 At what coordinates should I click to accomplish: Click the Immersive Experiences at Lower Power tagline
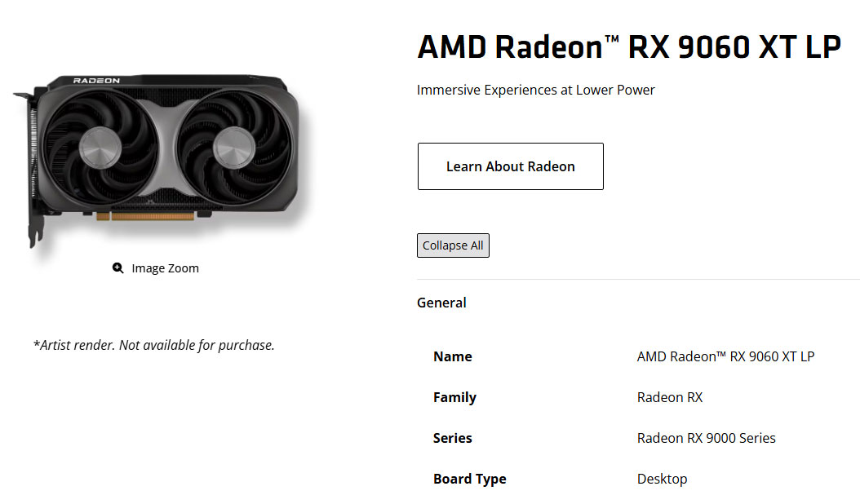point(535,90)
